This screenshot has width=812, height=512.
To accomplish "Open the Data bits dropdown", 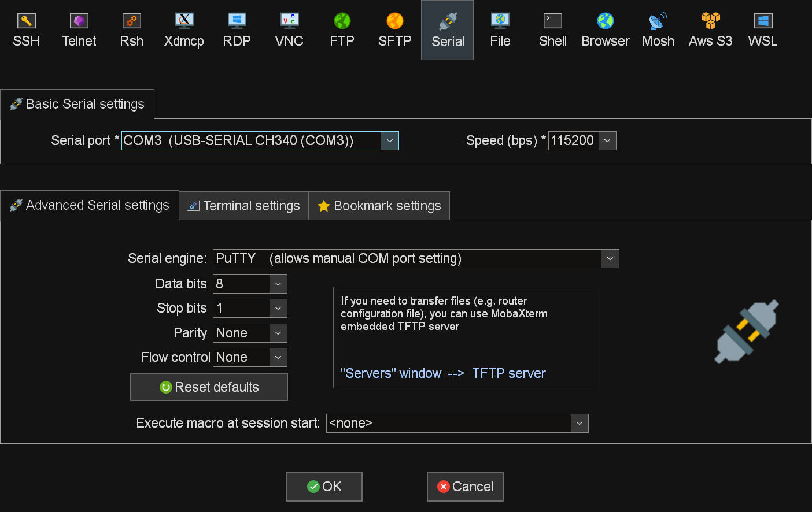I will (x=278, y=284).
